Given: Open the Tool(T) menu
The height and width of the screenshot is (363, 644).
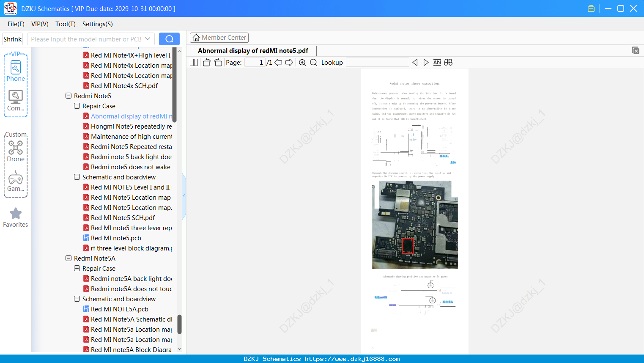Looking at the screenshot, I should point(66,24).
